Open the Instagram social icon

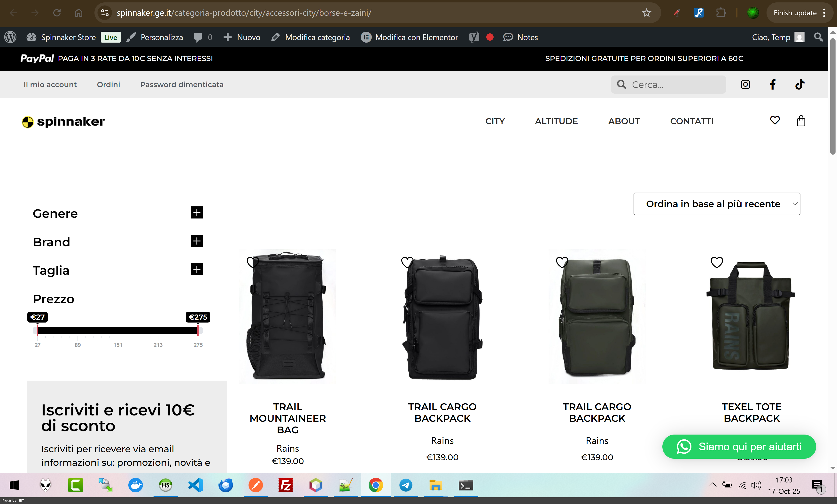[745, 84]
